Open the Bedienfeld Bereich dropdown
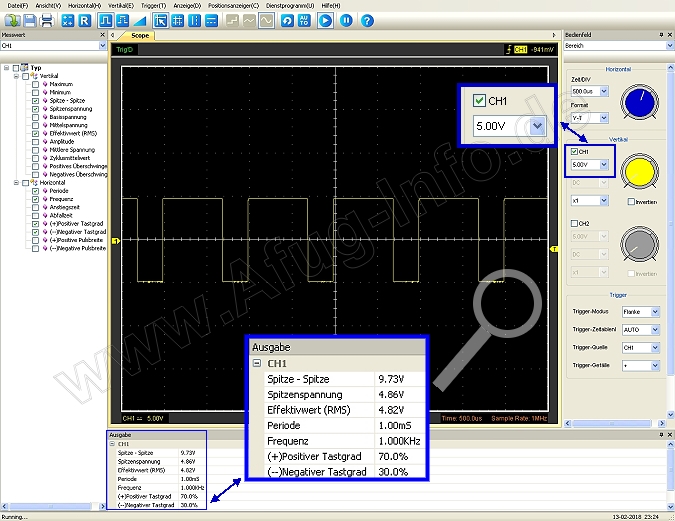Image resolution: width=675 pixels, height=521 pixels. click(669, 45)
